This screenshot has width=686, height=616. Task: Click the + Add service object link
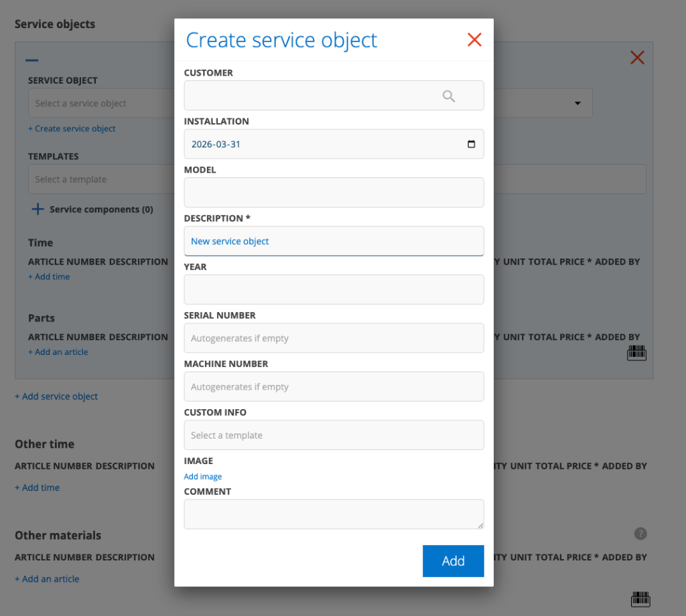coord(56,396)
